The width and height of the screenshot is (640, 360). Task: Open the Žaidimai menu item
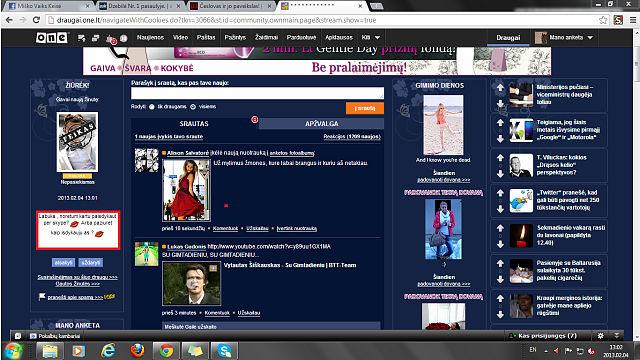[x=266, y=38]
